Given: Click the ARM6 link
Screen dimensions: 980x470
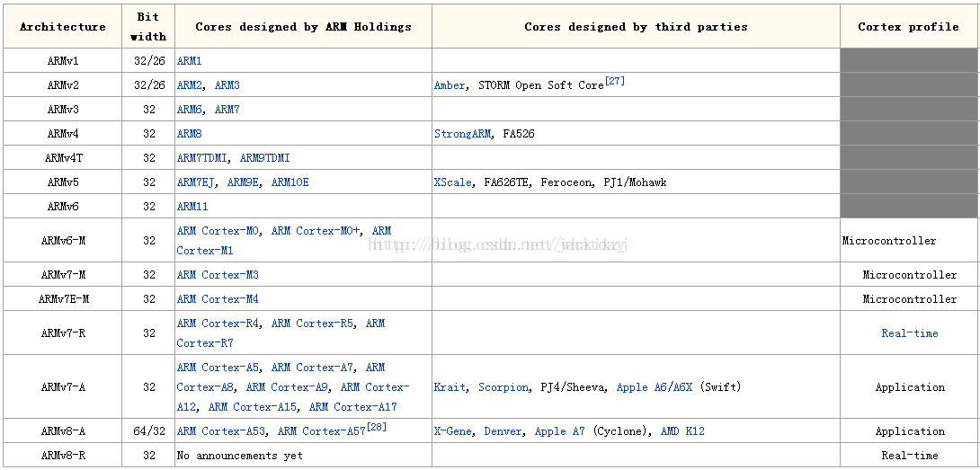Looking at the screenshot, I should click(190, 110).
